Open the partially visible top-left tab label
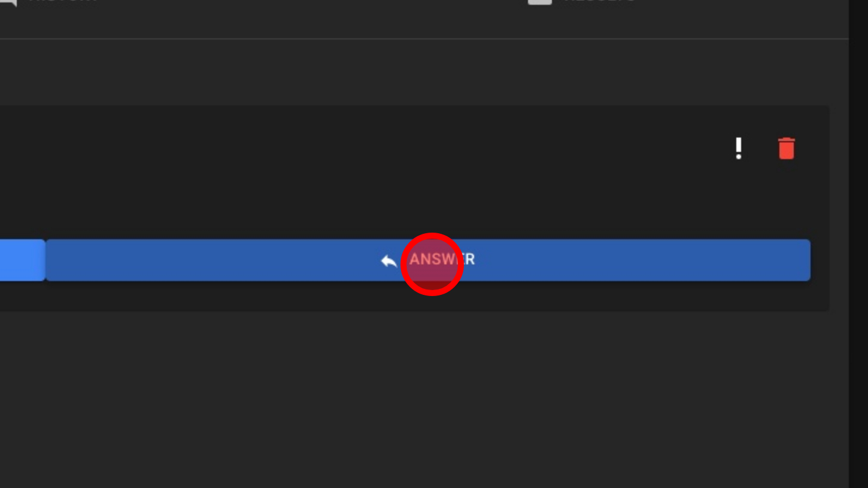This screenshot has height=488, width=868. 63,1
